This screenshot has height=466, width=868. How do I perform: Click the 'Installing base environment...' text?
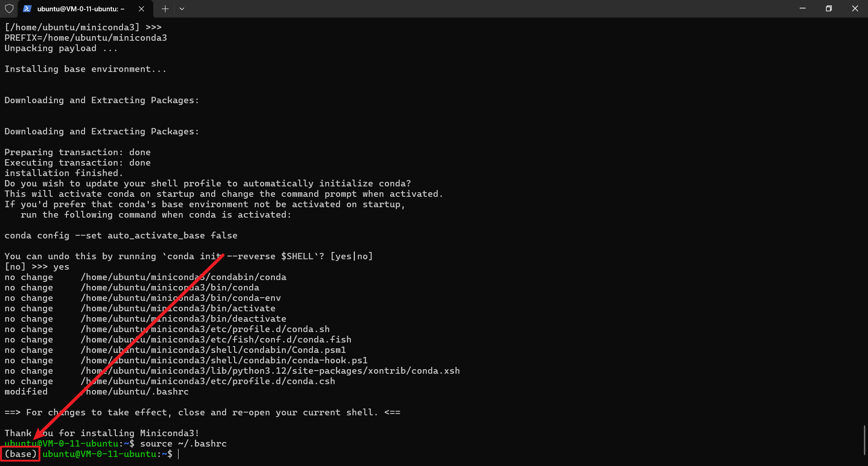(x=85, y=69)
